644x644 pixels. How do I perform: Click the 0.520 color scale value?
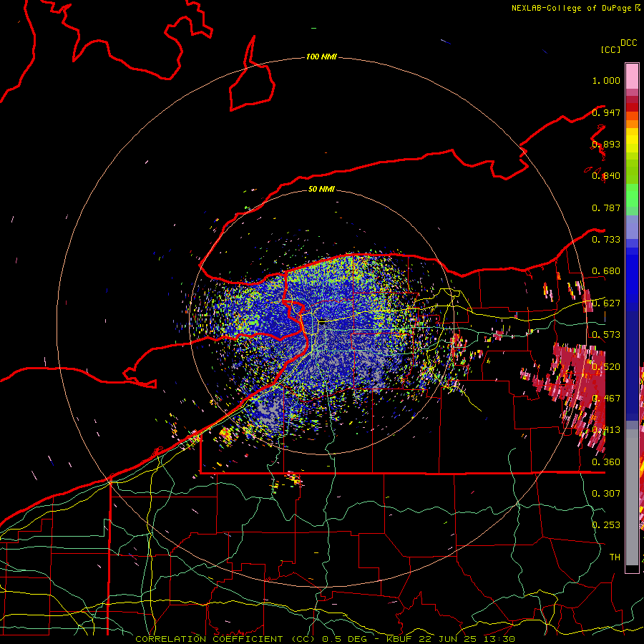tap(606, 367)
